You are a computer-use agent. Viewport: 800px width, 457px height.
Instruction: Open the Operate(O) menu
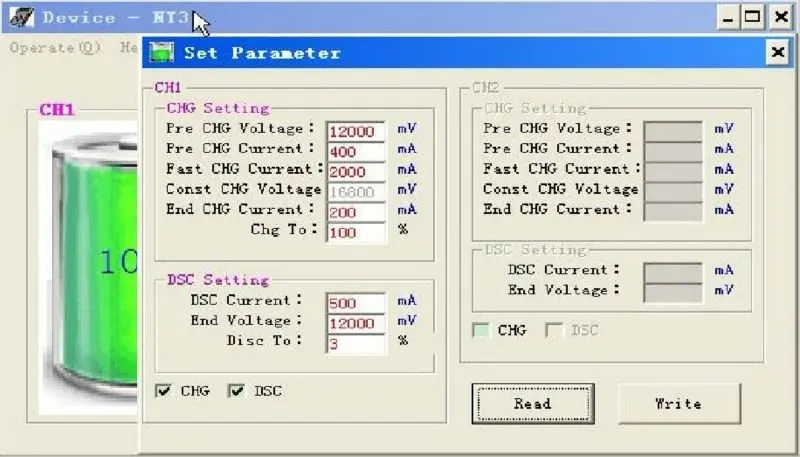55,48
